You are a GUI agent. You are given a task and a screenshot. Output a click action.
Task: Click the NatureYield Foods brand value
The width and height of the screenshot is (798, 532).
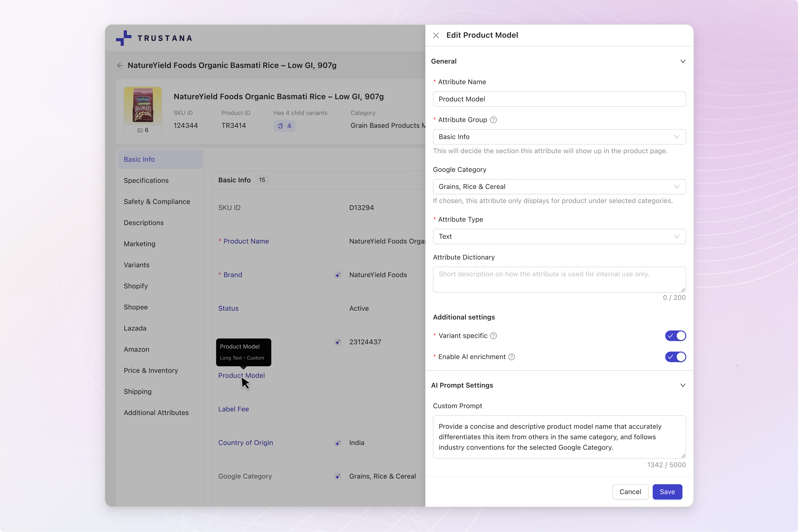point(378,275)
